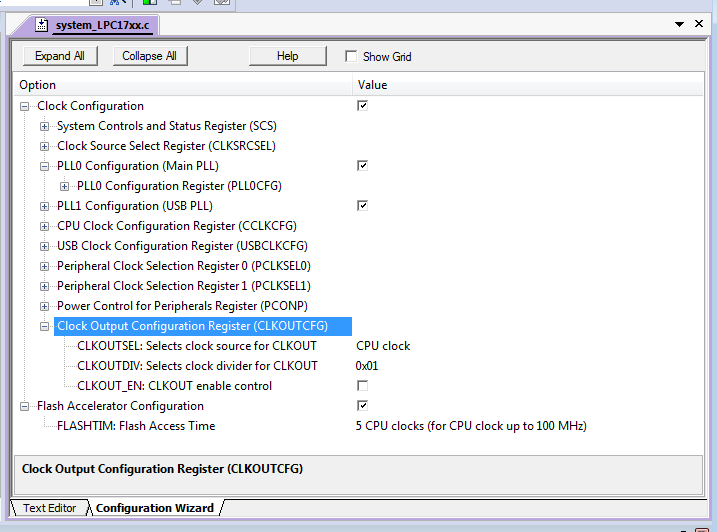Expand Power Control for Peripherals Register node

[44, 306]
